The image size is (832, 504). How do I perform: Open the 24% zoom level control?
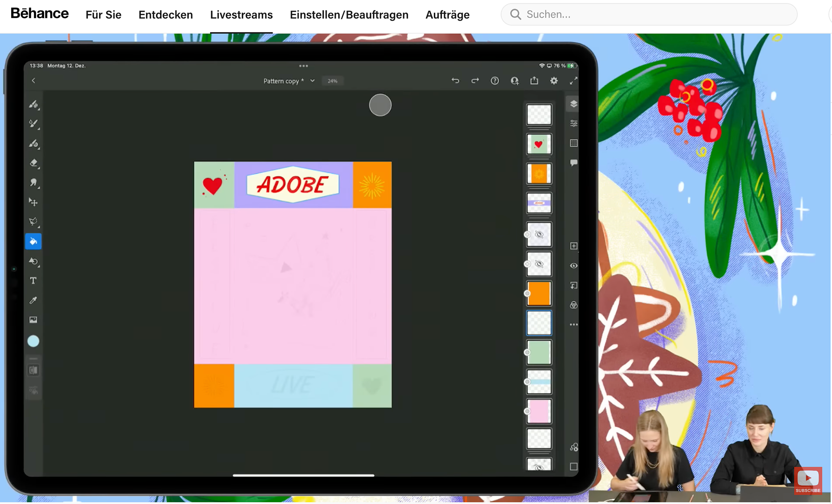pos(332,81)
